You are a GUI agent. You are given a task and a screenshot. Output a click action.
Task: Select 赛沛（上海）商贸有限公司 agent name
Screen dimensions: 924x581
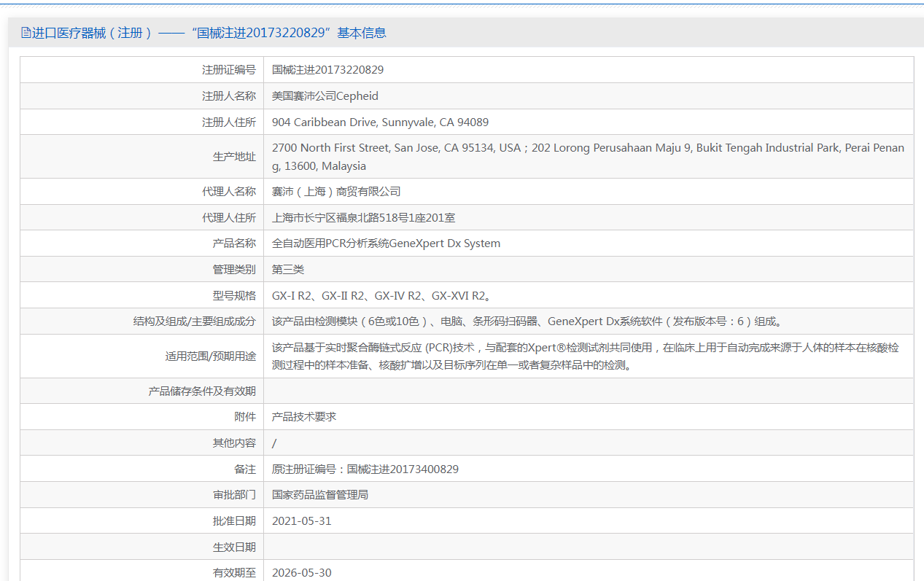tap(336, 192)
